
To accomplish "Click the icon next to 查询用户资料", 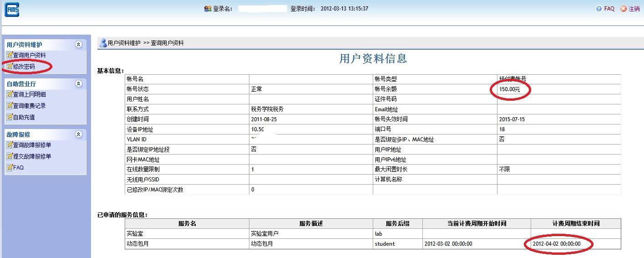I will point(10,55).
